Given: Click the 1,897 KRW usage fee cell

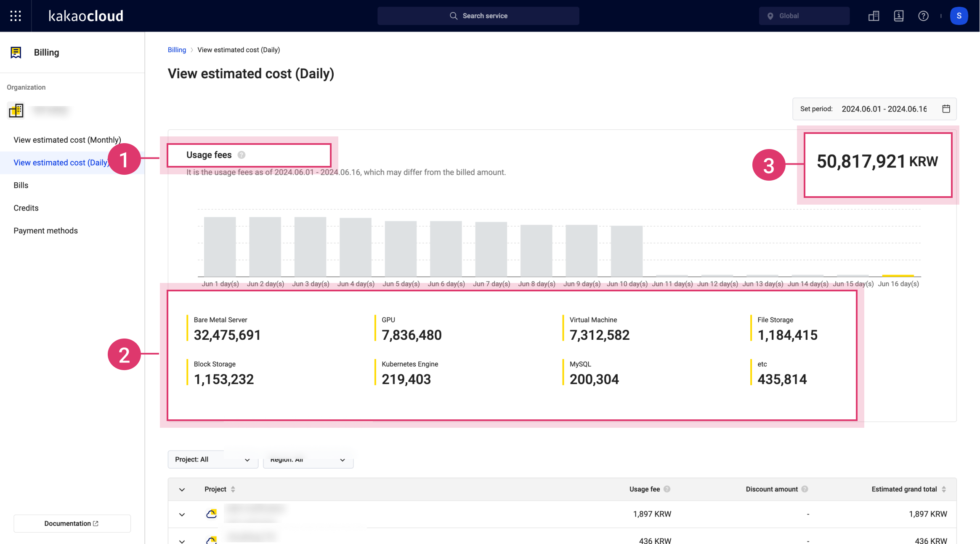Looking at the screenshot, I should click(x=652, y=514).
